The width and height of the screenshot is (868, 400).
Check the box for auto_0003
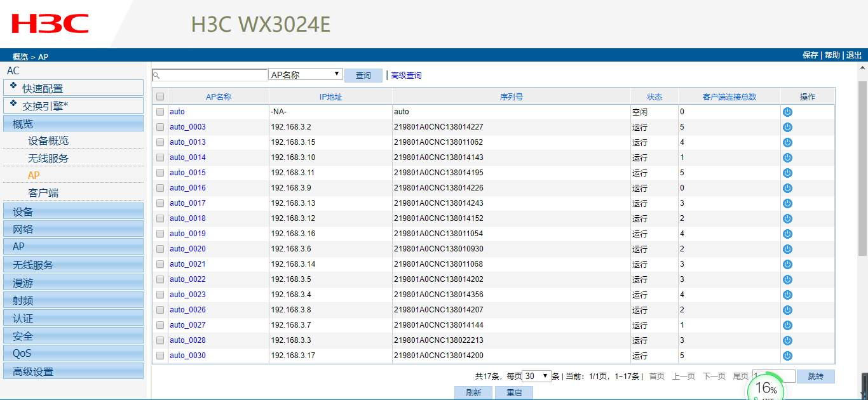(160, 127)
